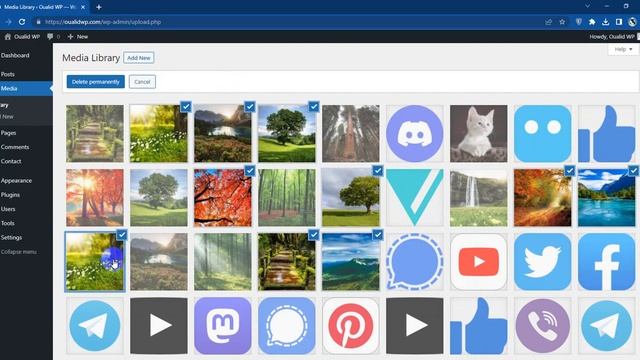This screenshot has height=360, width=640.
Task: Select the faded wooden path thumbnail in top row
Action: (95, 133)
